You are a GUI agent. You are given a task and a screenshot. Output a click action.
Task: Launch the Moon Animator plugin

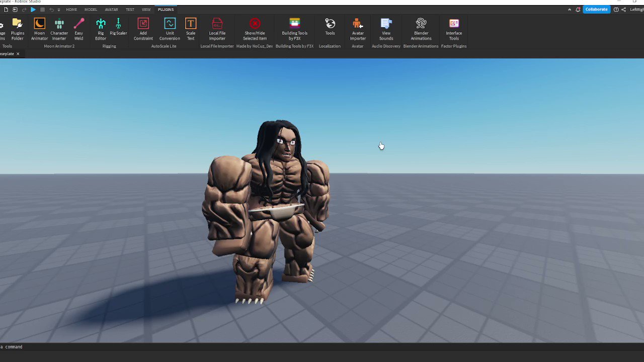pos(39,29)
